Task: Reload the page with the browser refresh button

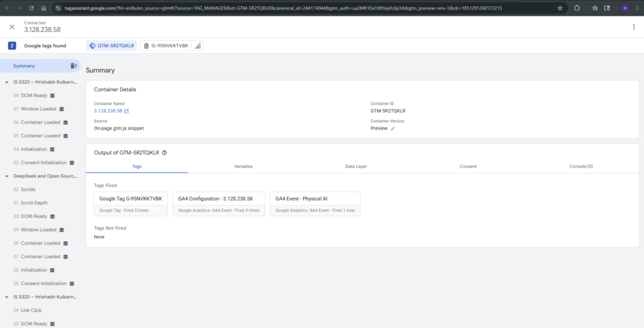Action: point(31,8)
